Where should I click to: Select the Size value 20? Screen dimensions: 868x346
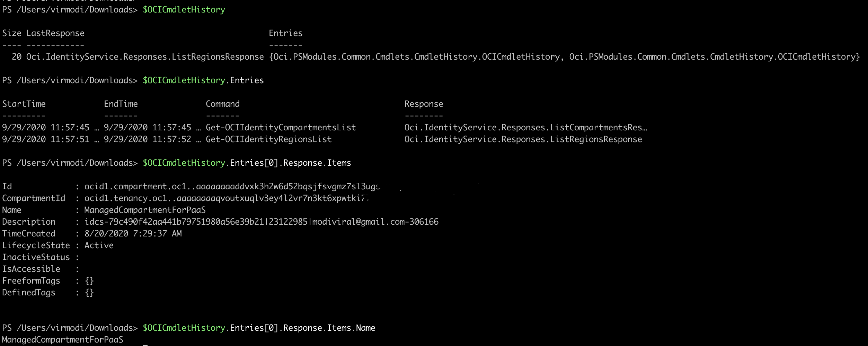pos(17,57)
